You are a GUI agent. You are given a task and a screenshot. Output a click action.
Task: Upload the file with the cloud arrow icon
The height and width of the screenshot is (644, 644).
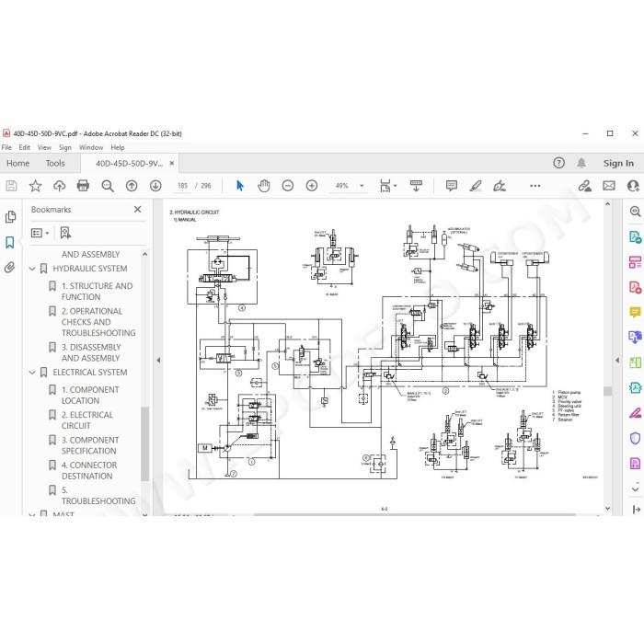tap(59, 186)
